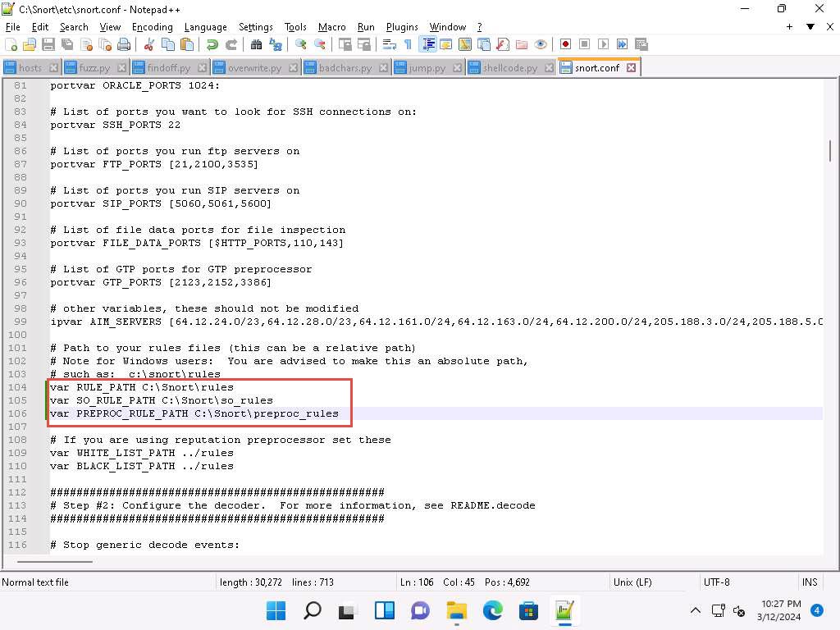Toggle Show All Characters pilcrow icon
840x630 pixels.
tap(408, 44)
